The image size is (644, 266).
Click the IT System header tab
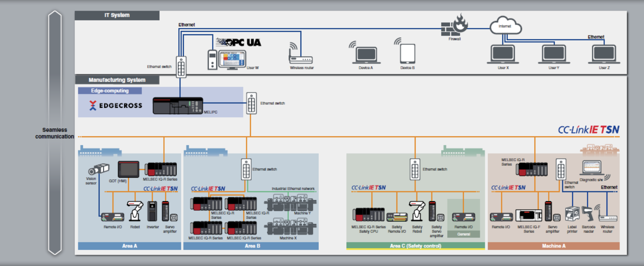(x=117, y=15)
